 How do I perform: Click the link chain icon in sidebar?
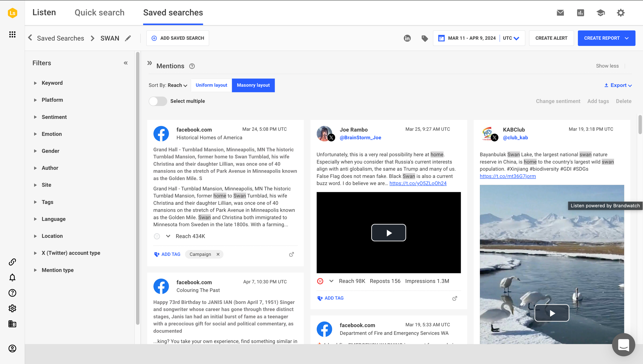coord(12,262)
